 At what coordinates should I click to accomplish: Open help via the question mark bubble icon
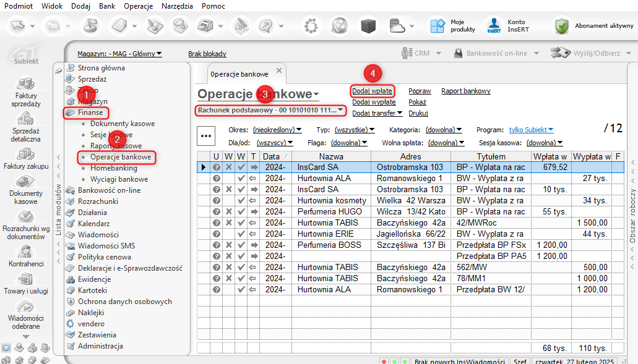click(x=265, y=26)
